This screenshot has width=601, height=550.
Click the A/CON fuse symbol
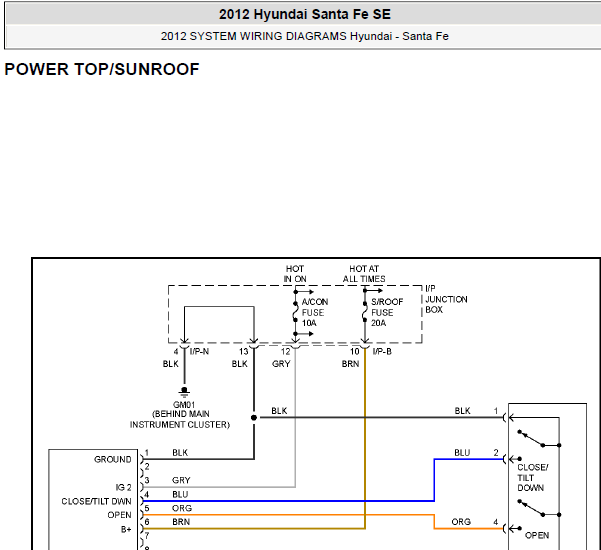point(295,312)
